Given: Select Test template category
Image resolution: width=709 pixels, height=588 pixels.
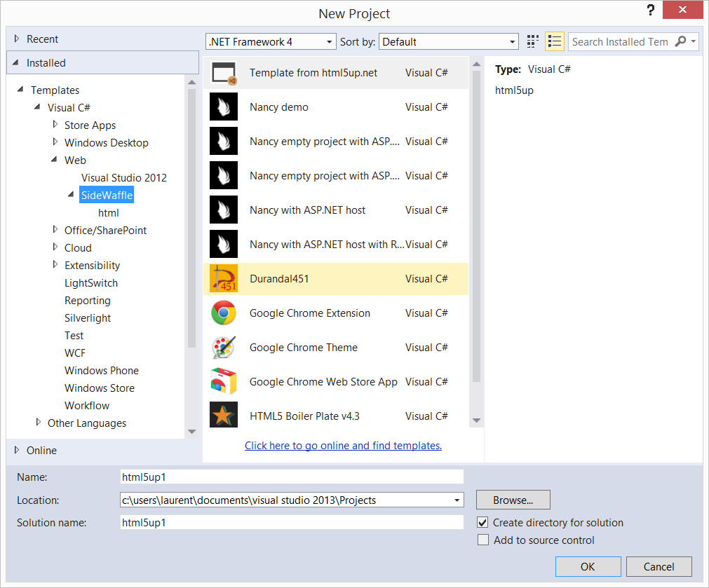Looking at the screenshot, I should [x=74, y=336].
